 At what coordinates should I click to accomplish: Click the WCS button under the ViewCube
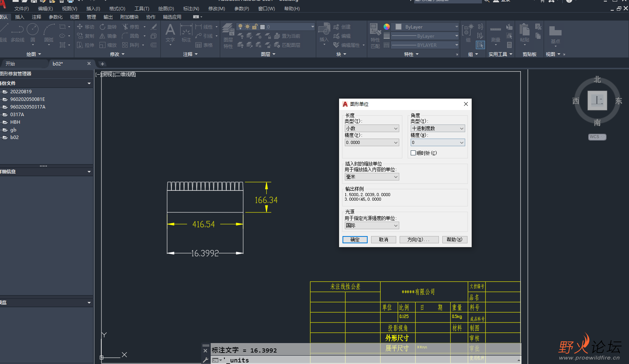pyautogui.click(x=597, y=137)
